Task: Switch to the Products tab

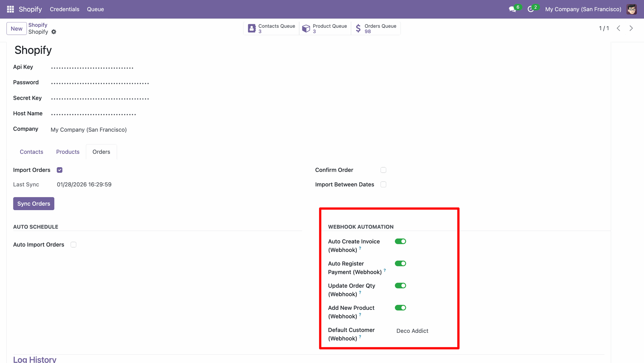Action: coord(68,152)
